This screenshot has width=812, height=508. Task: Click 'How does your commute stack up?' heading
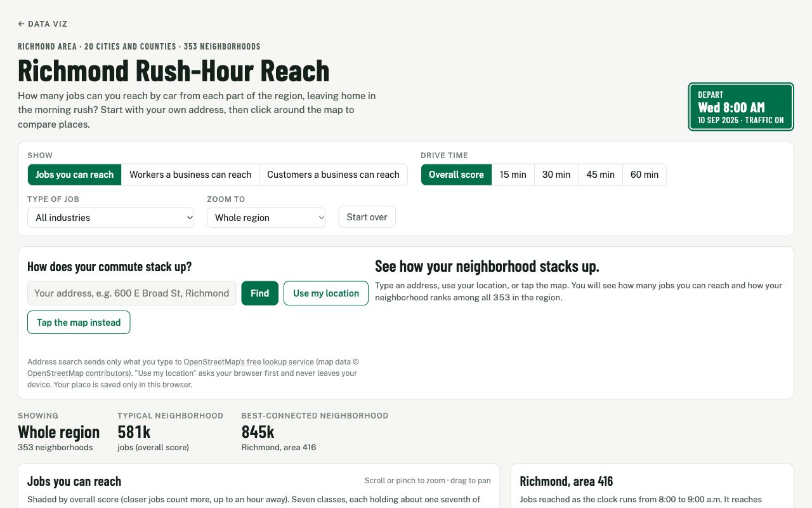pos(110,267)
